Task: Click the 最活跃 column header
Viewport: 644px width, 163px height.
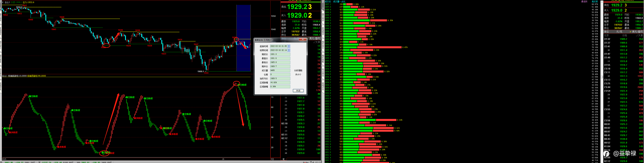Action: pos(584,2)
